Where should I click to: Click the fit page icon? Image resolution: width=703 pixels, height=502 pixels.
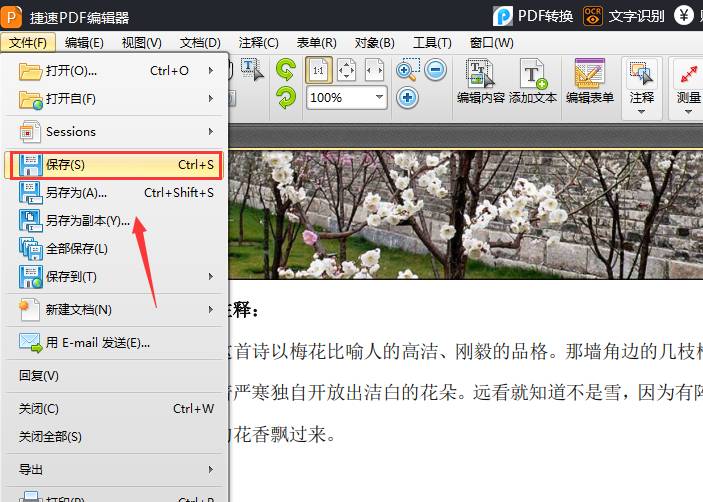coord(346,70)
